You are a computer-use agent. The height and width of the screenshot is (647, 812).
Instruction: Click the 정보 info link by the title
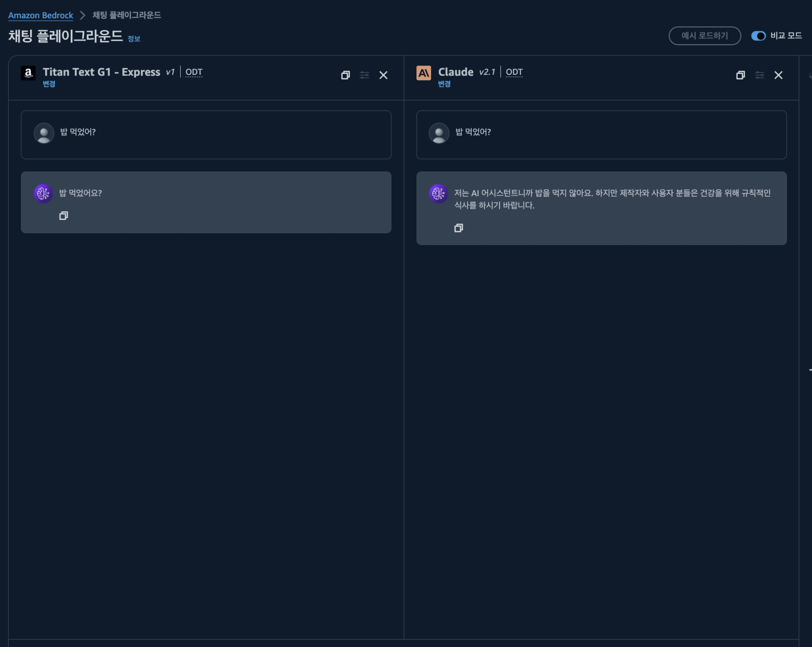(134, 39)
